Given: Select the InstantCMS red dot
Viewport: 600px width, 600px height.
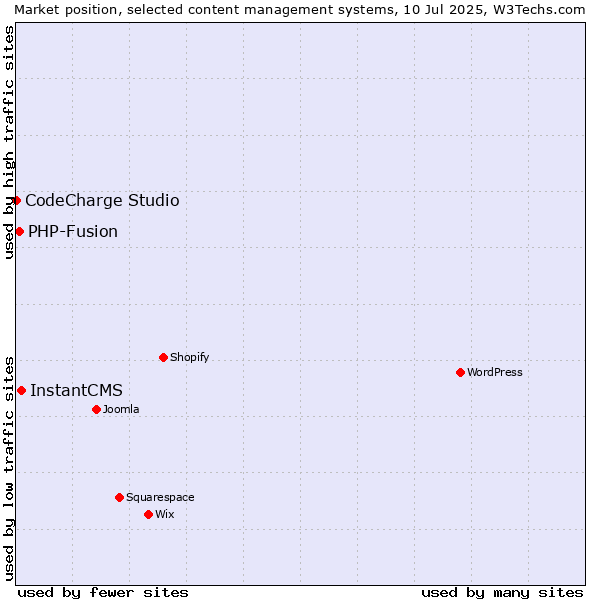Looking at the screenshot, I should [21, 390].
